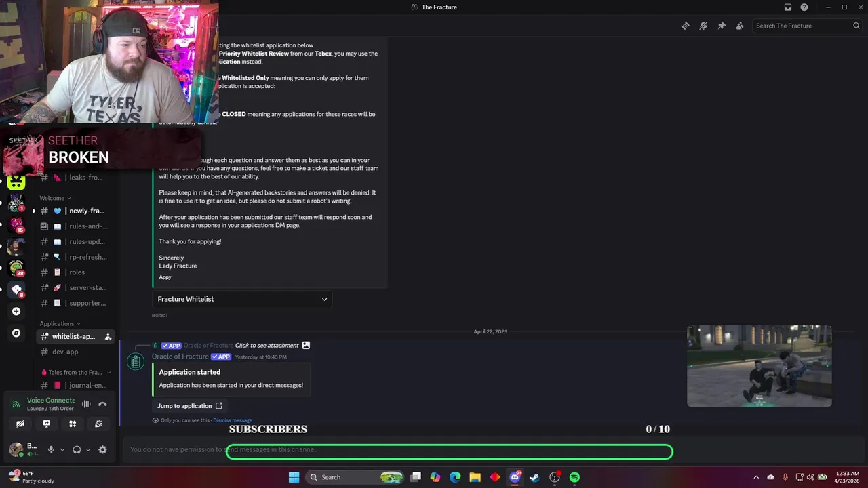Expand microphone input options arrow
Viewport: 868px width, 488px height.
(x=62, y=449)
